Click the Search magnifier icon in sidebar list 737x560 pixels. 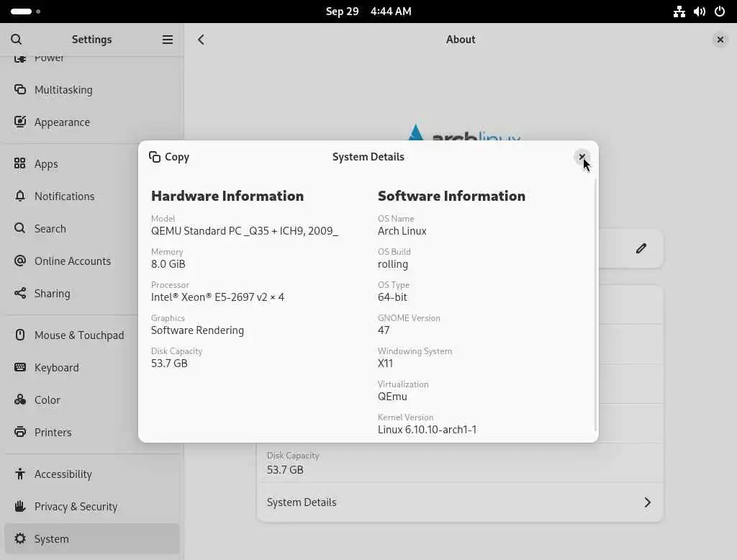[x=19, y=228]
